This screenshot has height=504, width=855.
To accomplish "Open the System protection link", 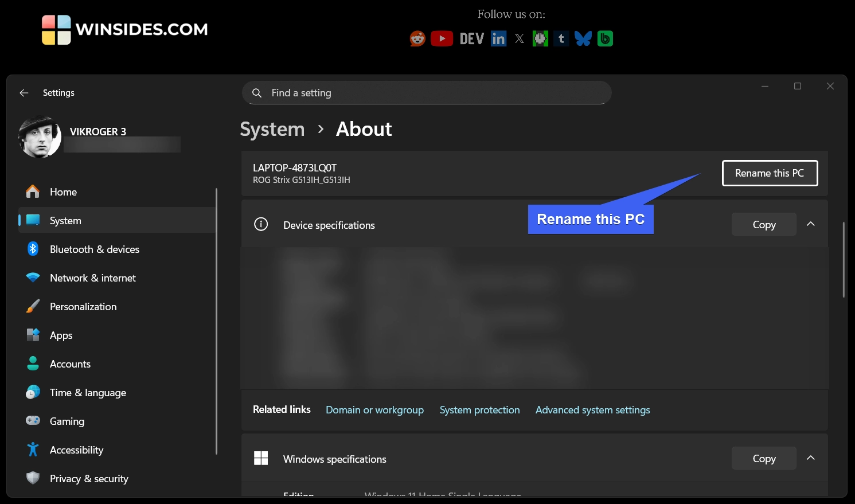I will 479,409.
